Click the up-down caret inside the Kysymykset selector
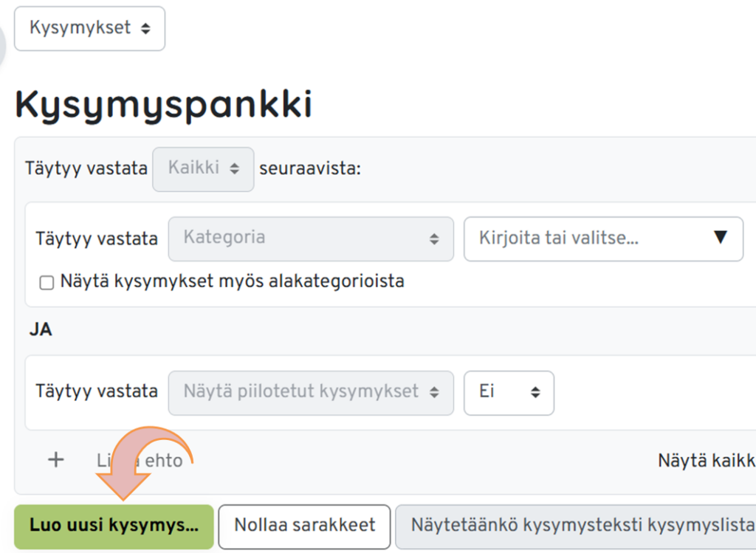The height and width of the screenshot is (553, 756). (145, 28)
